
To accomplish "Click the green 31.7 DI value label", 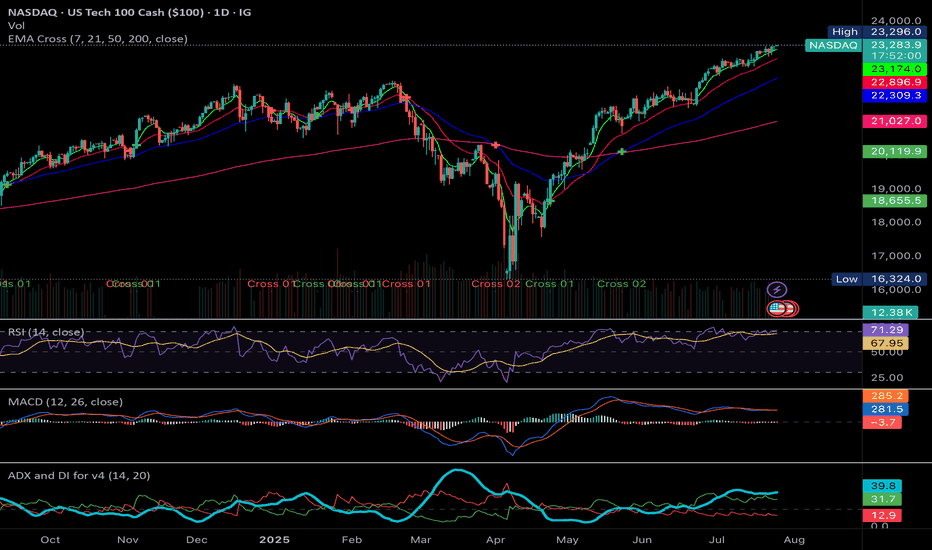I will click(883, 499).
